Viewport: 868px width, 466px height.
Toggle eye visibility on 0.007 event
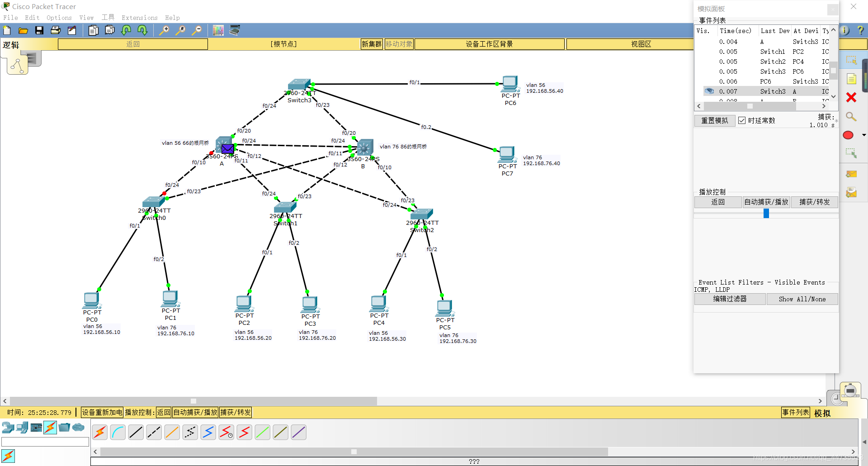710,91
